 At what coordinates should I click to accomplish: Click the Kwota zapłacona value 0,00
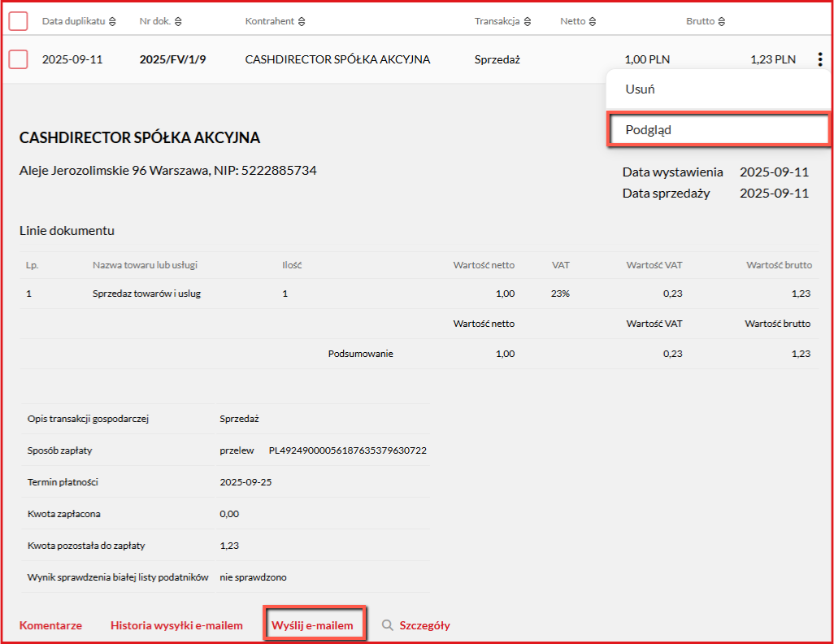coord(229,514)
